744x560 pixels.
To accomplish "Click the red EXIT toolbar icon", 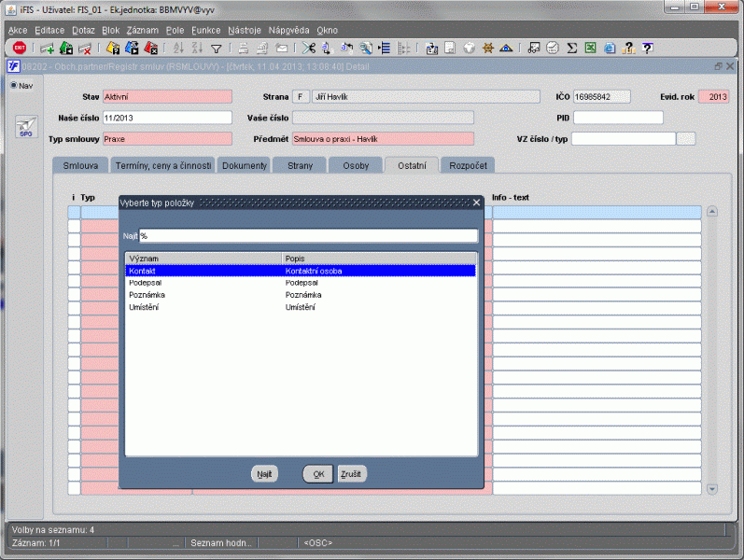I will pyautogui.click(x=20, y=48).
